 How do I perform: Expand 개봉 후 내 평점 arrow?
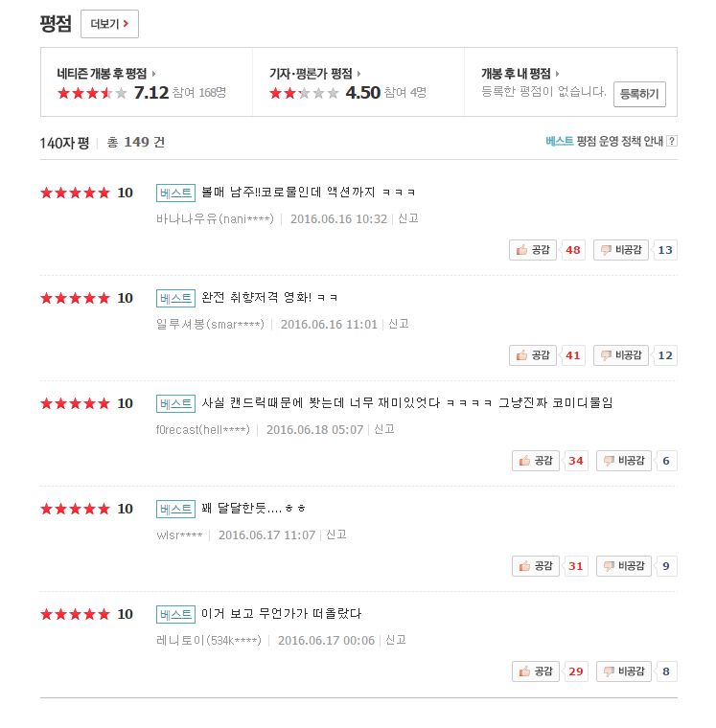557,74
